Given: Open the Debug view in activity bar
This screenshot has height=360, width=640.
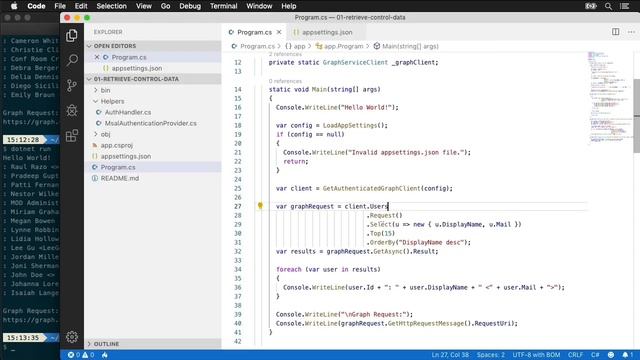Looking at the screenshot, I should (x=72, y=111).
